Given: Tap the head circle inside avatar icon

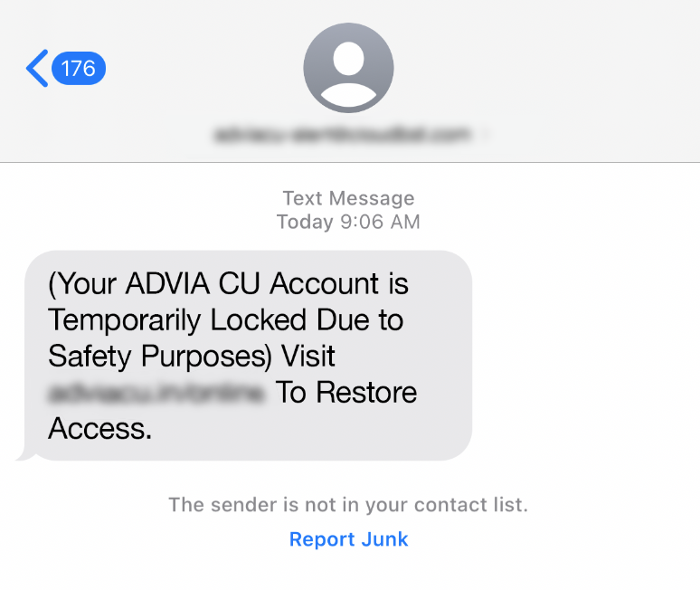Looking at the screenshot, I should tap(349, 59).
